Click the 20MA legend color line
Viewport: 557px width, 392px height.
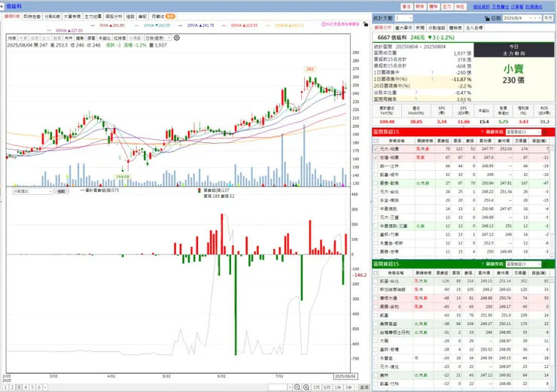pyautogui.click(x=181, y=26)
